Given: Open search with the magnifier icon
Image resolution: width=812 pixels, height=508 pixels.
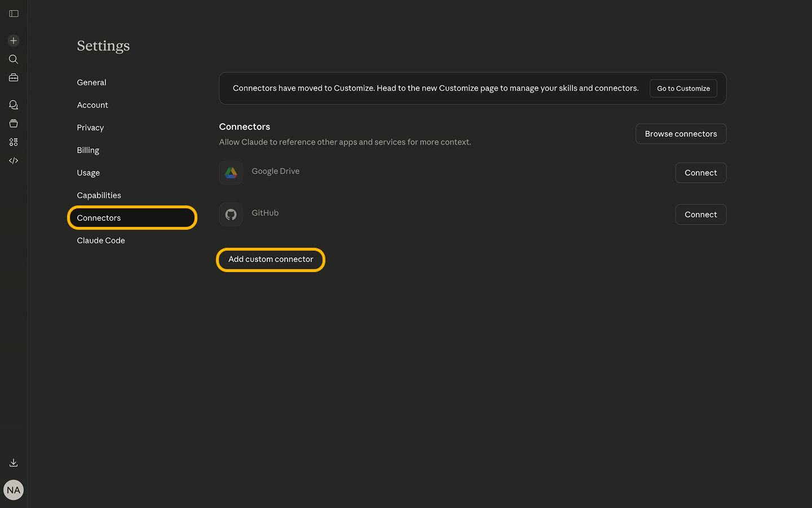Looking at the screenshot, I should (14, 59).
